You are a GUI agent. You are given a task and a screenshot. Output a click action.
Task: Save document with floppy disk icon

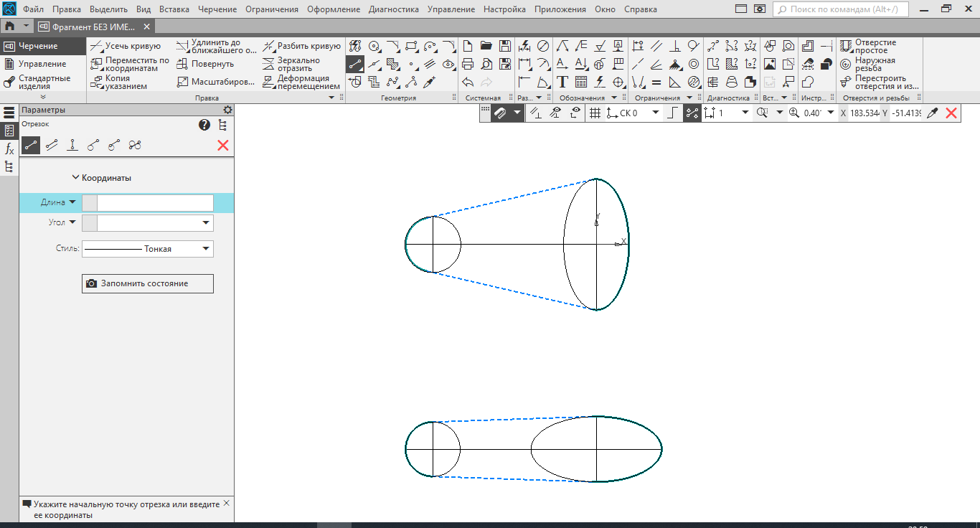[505, 46]
